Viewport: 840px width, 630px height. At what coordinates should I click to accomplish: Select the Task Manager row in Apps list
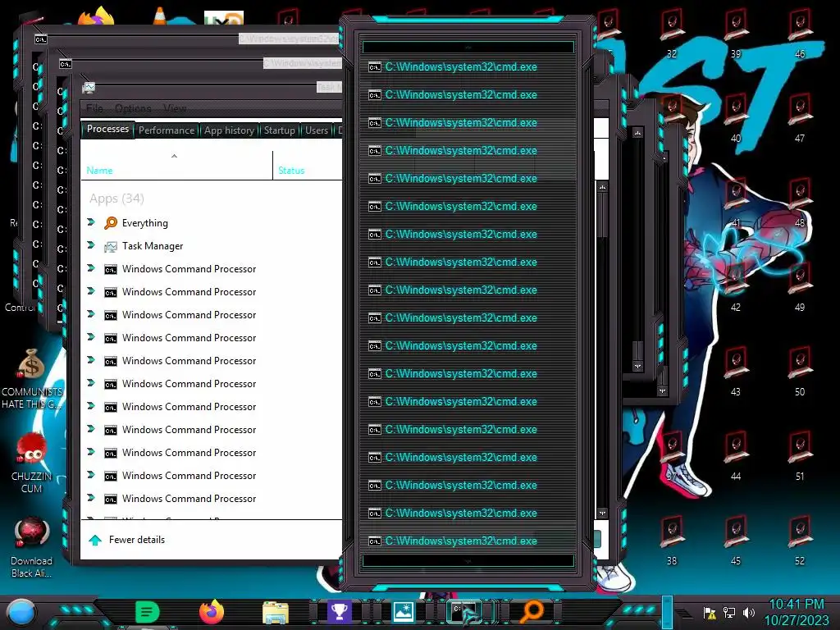[x=211, y=246]
